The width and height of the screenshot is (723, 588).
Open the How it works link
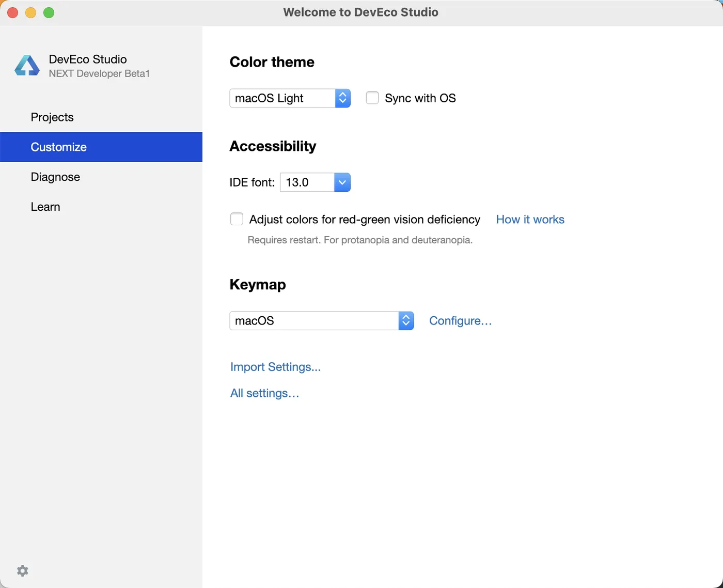530,220
